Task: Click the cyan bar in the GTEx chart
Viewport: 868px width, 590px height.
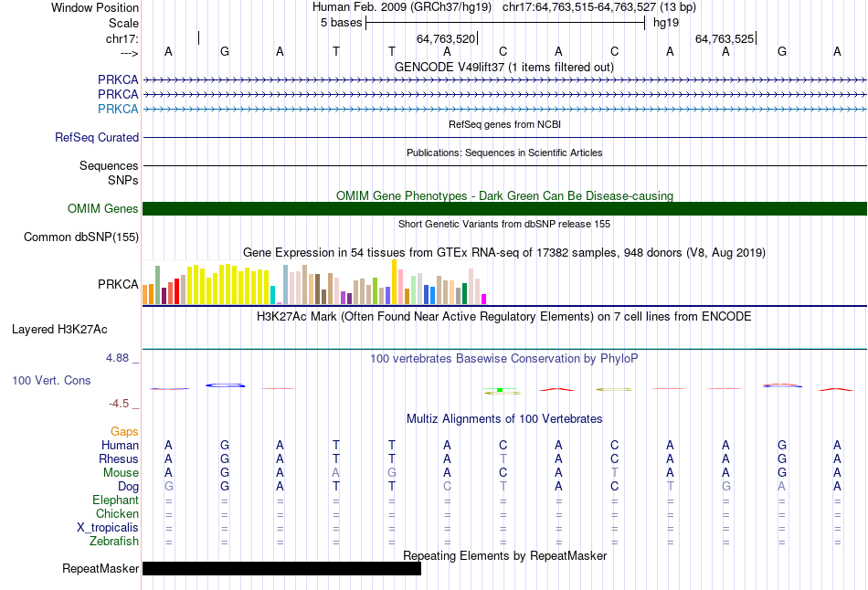Action: [x=273, y=295]
